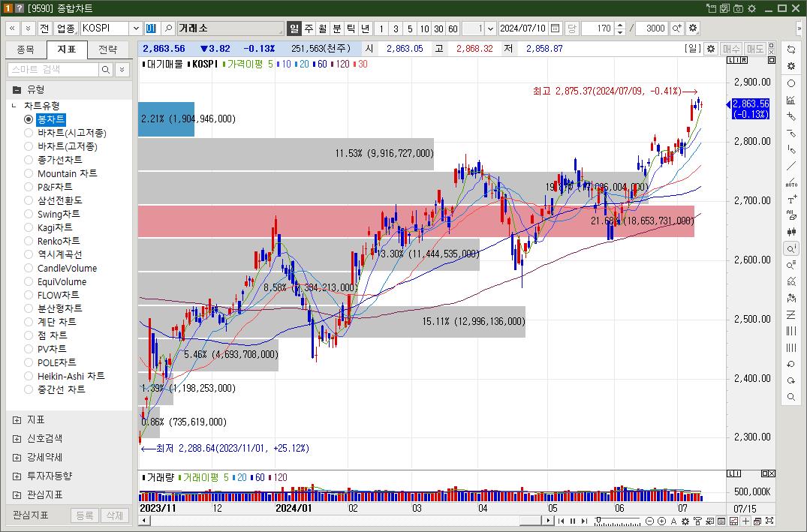Image resolution: width=807 pixels, height=532 pixels.
Task: Click the bottom toolbar gear settings icon
Action: pos(685,521)
